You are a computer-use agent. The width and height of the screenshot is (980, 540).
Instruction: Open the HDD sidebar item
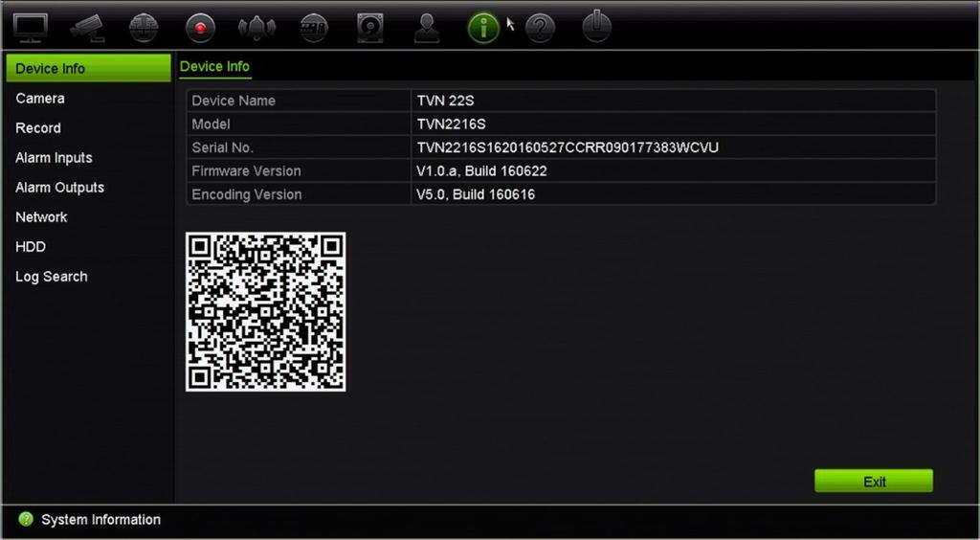point(31,247)
